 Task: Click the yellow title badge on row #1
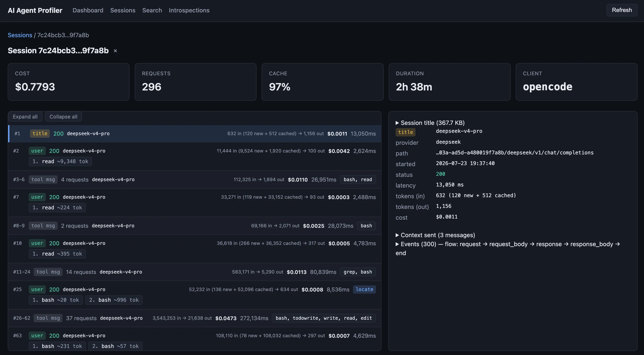[x=40, y=134]
